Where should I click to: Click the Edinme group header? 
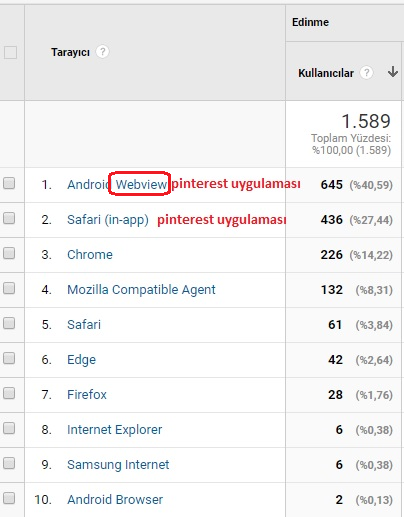pyautogui.click(x=310, y=22)
